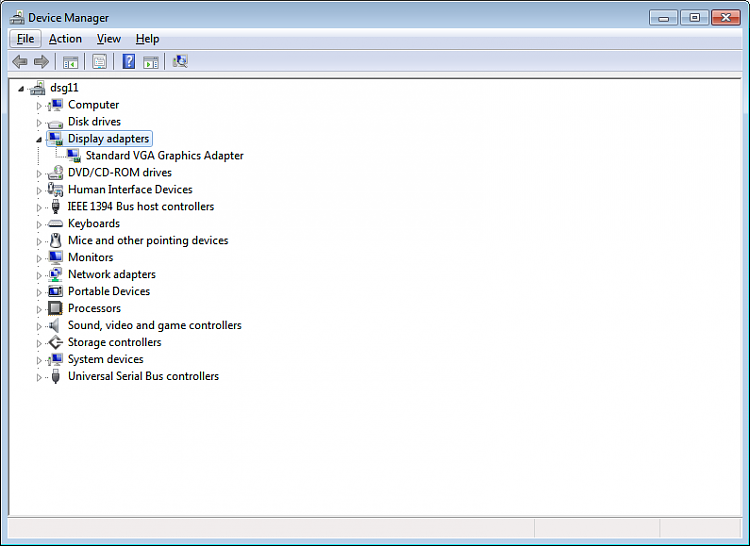Open the File menu
The width and height of the screenshot is (750, 546).
point(25,39)
